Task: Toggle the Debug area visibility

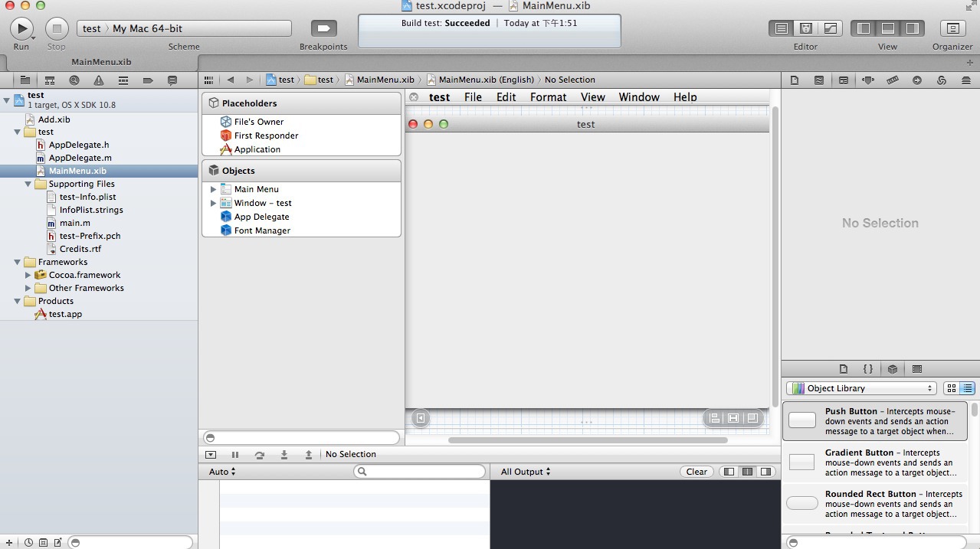Action: point(888,28)
